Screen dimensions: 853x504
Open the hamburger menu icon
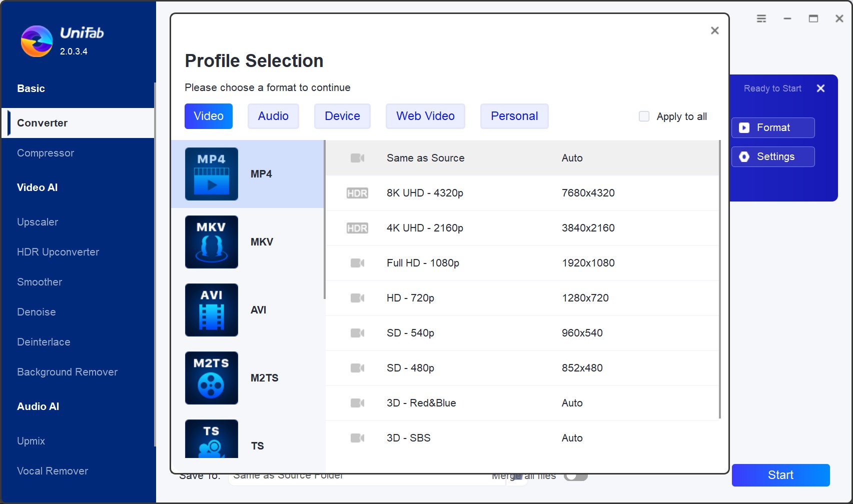pyautogui.click(x=761, y=18)
